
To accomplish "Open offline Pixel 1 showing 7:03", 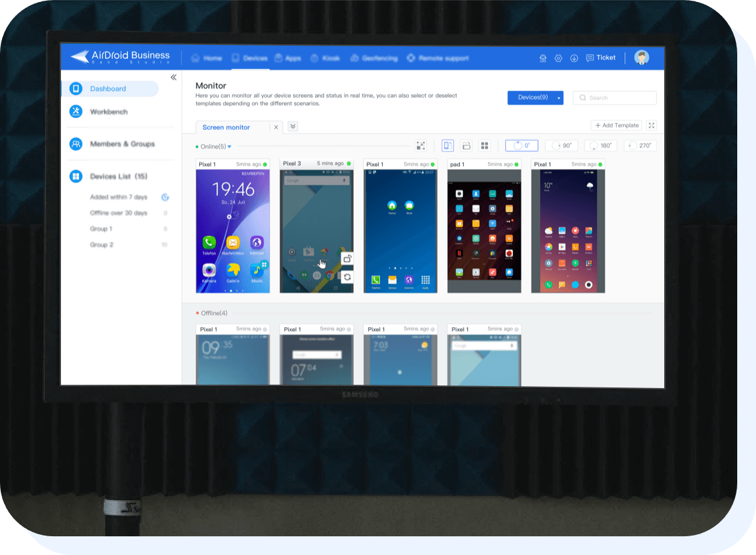I will 400,360.
